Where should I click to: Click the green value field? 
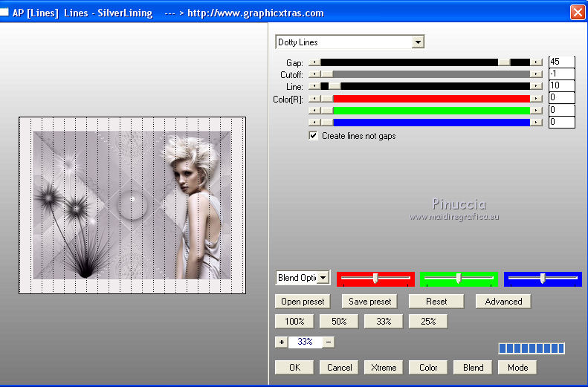561,110
